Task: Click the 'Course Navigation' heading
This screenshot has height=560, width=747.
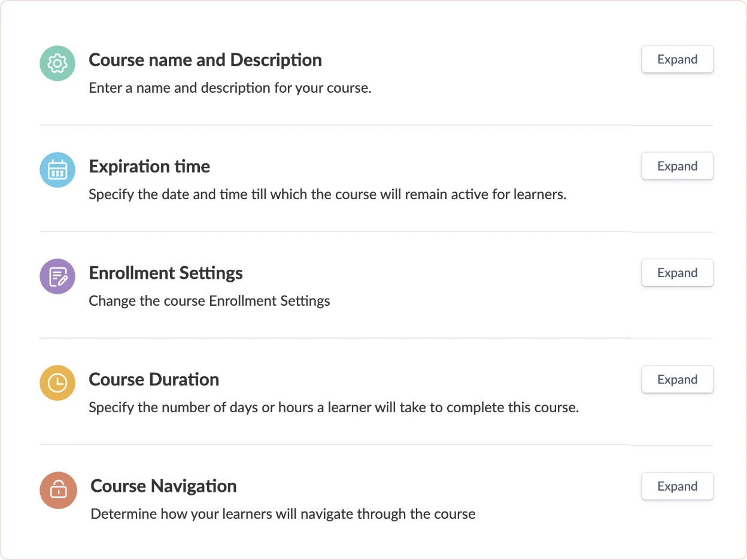Action: 163,486
